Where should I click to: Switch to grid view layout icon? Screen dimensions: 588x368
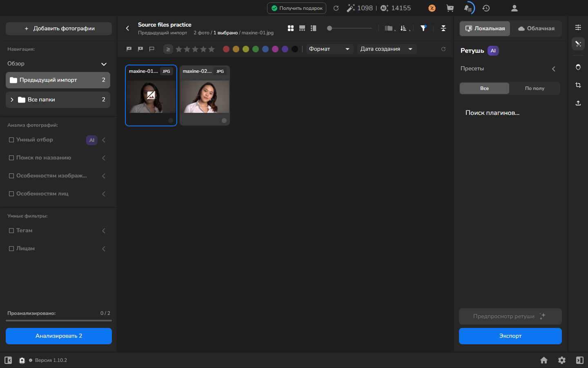(291, 28)
